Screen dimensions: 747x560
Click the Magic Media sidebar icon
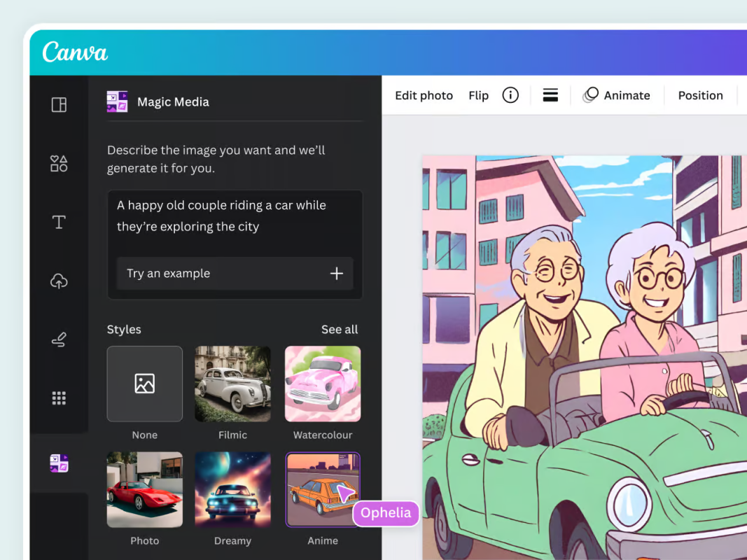[59, 463]
